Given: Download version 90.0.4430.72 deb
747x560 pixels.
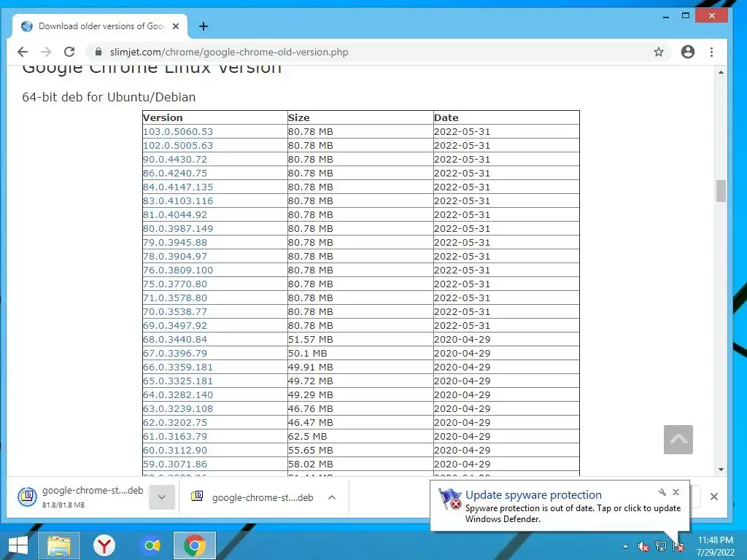Looking at the screenshot, I should (x=175, y=159).
